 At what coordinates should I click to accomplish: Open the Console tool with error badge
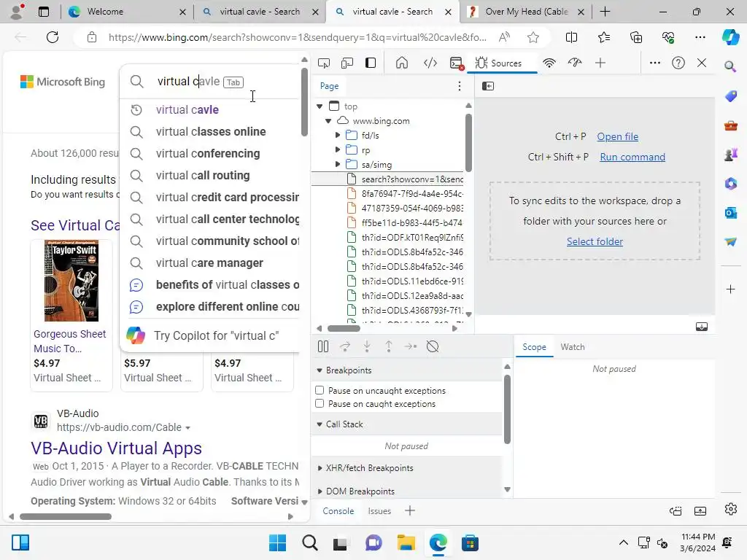(457, 63)
